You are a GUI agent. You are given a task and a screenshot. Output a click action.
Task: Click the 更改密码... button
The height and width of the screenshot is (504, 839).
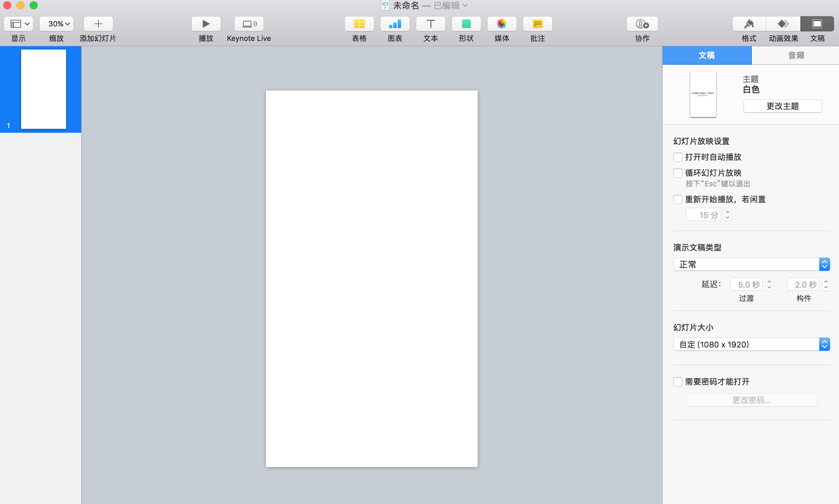pyautogui.click(x=751, y=400)
